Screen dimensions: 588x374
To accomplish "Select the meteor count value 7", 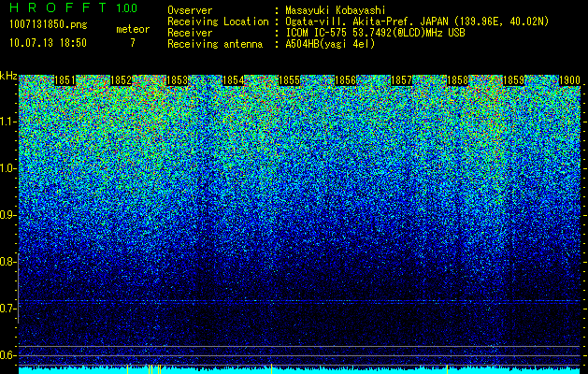I will pos(133,43).
